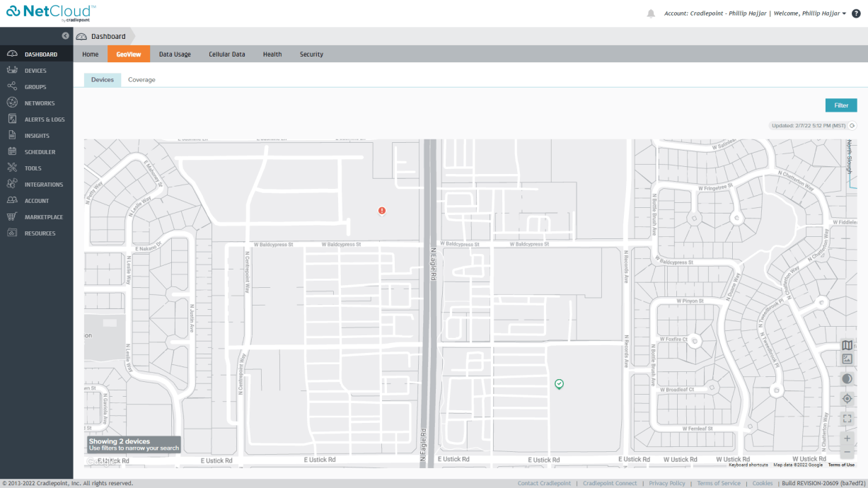Open the notifications bell icon
Image resolution: width=868 pixels, height=488 pixels.
651,13
